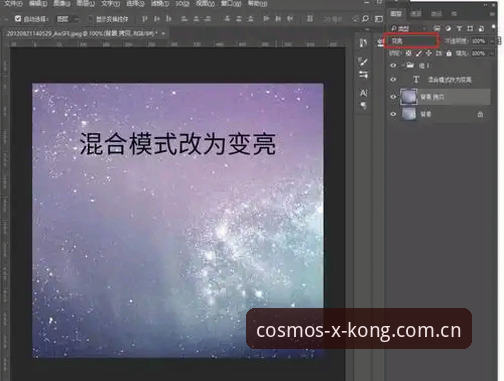504x381 pixels.
Task: Switch to the 路径 (Paths) panel tab
Action: point(436,13)
